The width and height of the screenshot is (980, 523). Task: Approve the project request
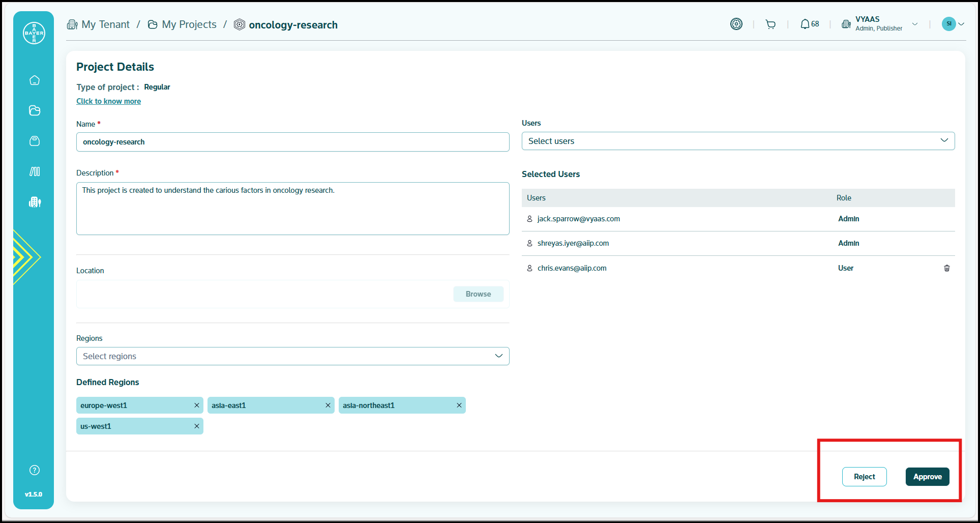click(927, 477)
